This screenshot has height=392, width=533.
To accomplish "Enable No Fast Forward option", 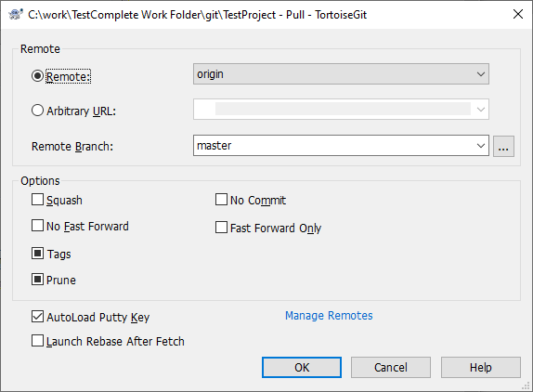I will click(x=37, y=226).
